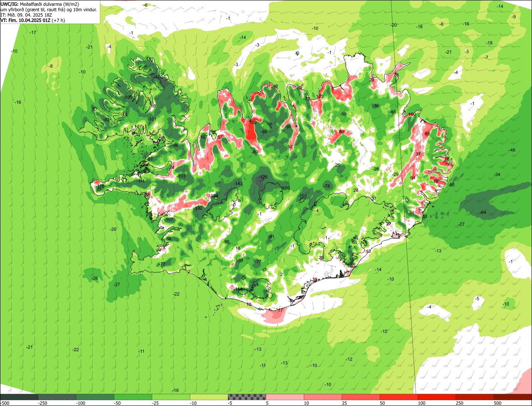
Task: Click the -143 value on the map
Action: point(238,183)
